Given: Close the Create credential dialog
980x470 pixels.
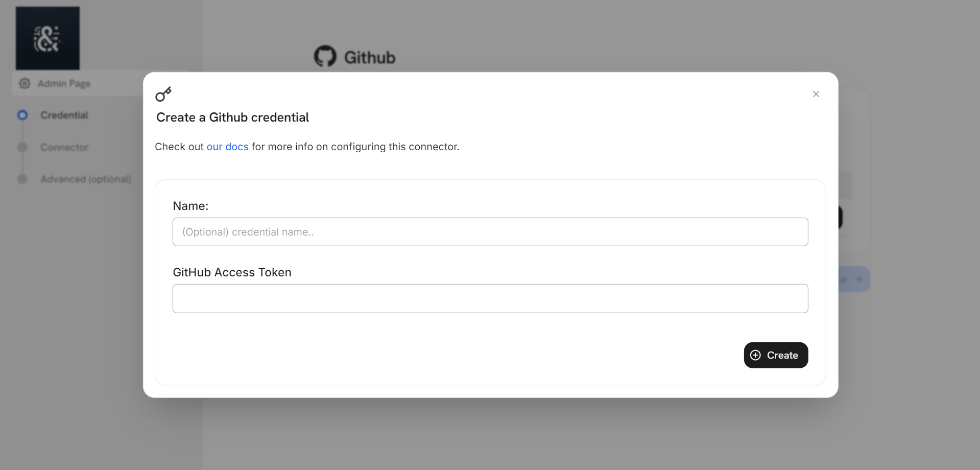Looking at the screenshot, I should tap(816, 94).
